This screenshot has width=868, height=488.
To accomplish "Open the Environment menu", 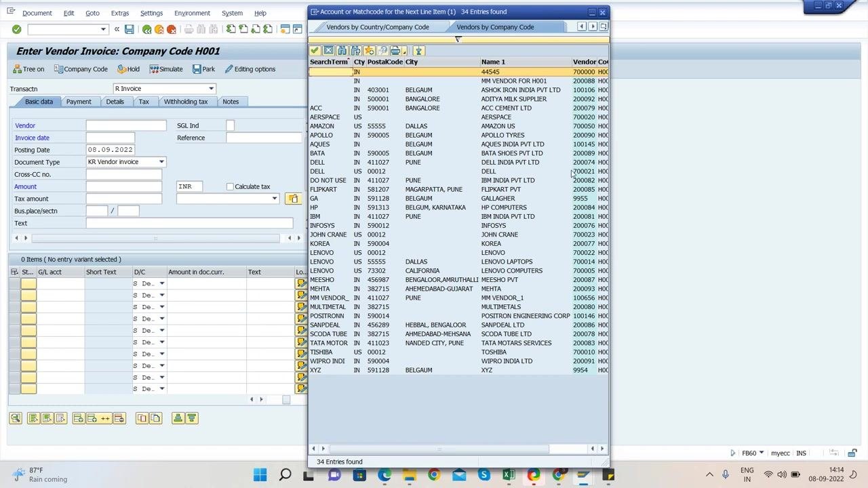I will click(192, 13).
